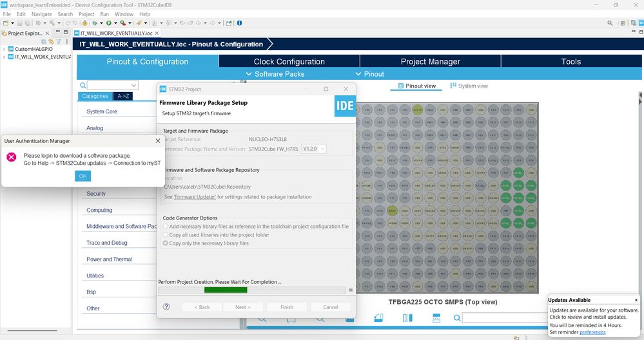Click the Save toolbar icon
This screenshot has width=644, height=340.
[19, 23]
